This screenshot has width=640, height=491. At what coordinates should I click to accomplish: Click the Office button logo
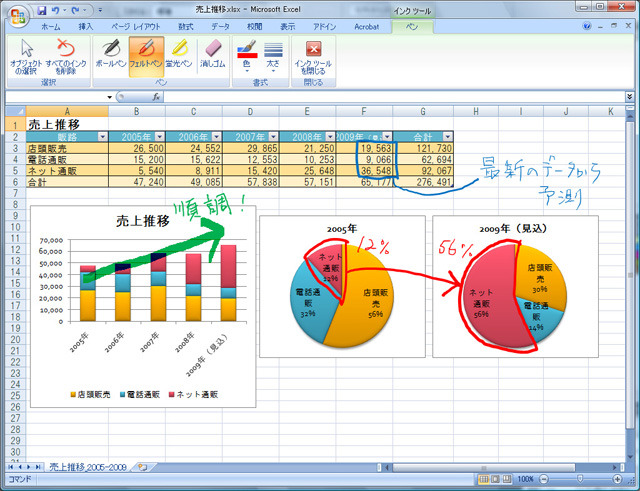tap(18, 17)
